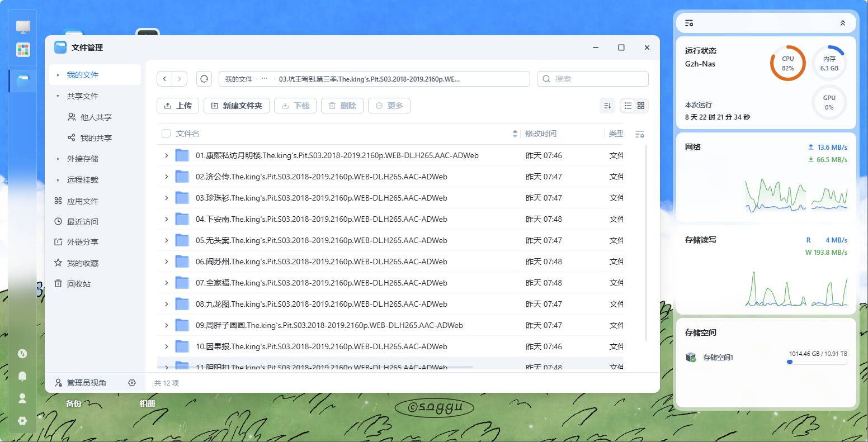Screen dimensions: 868x442
Task: Expand the breadcrumb ellipsis
Action: point(265,79)
